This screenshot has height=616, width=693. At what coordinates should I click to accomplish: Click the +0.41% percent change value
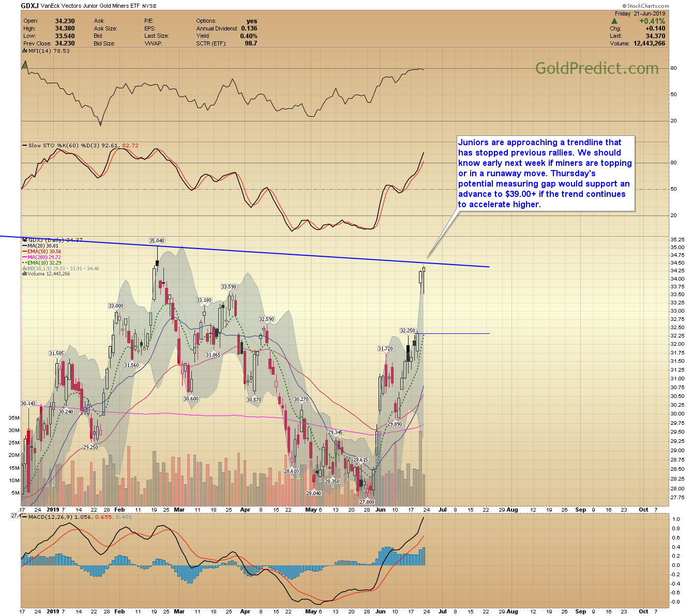(652, 21)
